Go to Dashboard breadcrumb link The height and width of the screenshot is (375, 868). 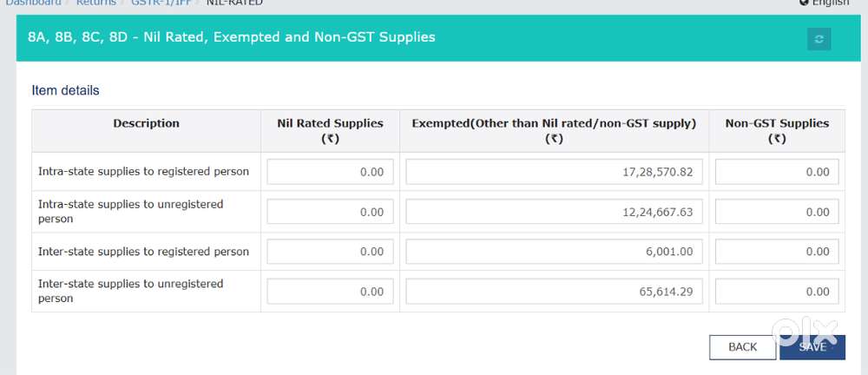tap(34, 3)
